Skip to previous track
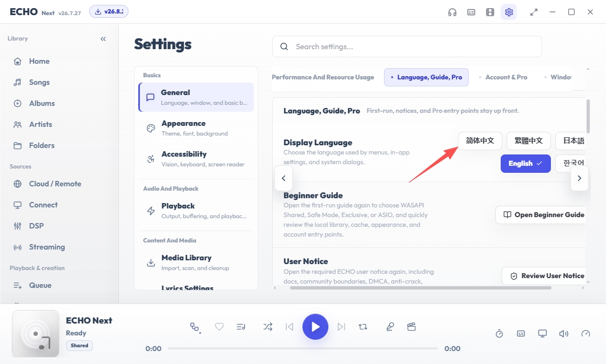 click(289, 327)
